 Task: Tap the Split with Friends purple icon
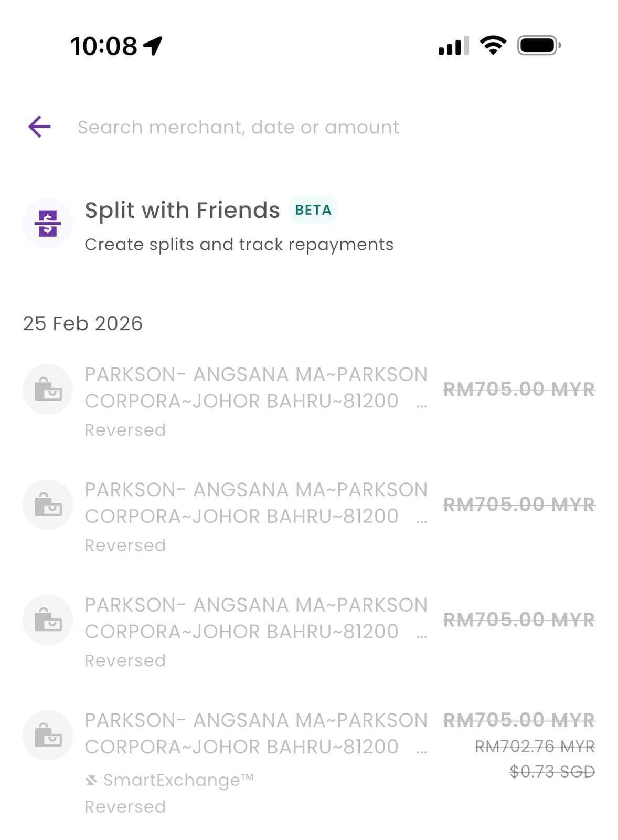(x=48, y=224)
